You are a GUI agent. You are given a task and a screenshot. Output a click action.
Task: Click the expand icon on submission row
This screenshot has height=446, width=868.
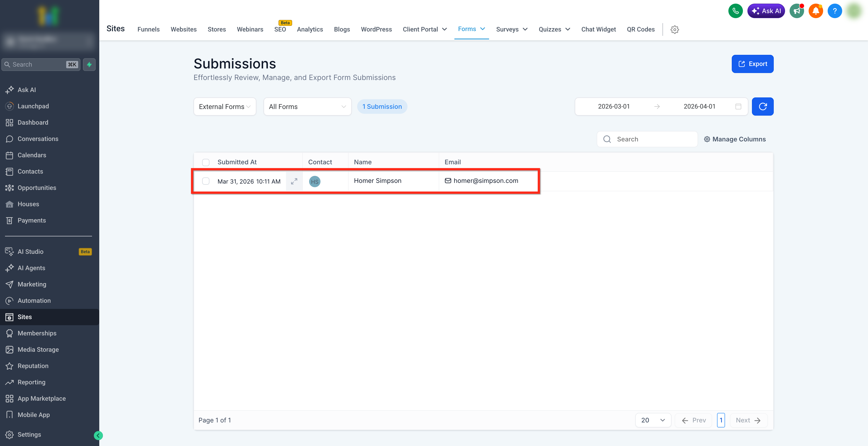coord(294,181)
